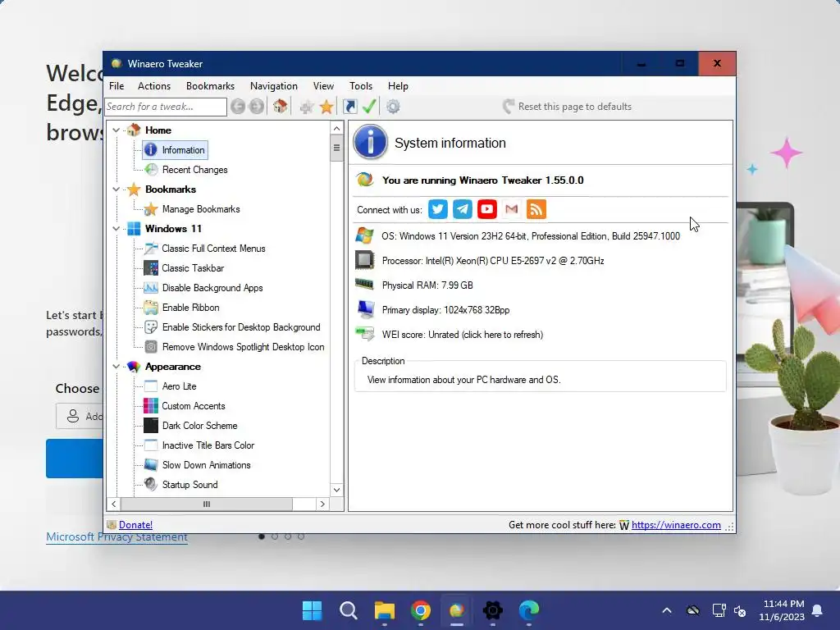840x630 pixels.
Task: Open Microsoft Edge from the taskbar
Action: [x=529, y=609]
